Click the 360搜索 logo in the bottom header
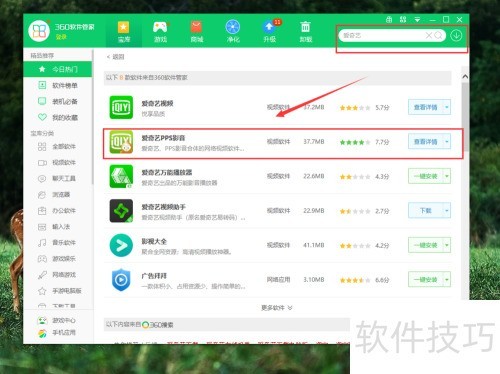This screenshot has width=500, height=374. point(157,325)
